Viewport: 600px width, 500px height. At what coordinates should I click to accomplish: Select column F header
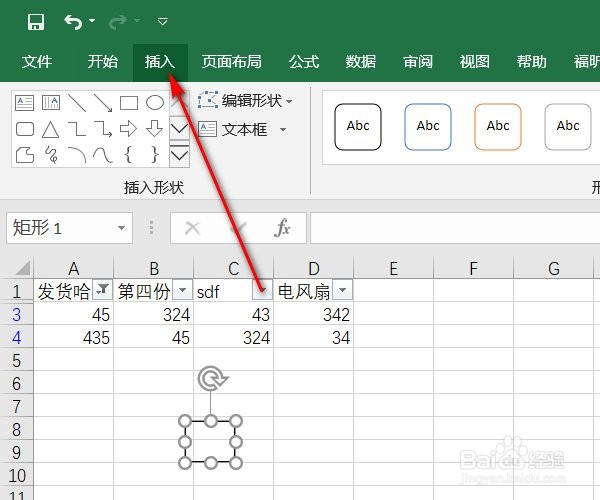(x=473, y=269)
